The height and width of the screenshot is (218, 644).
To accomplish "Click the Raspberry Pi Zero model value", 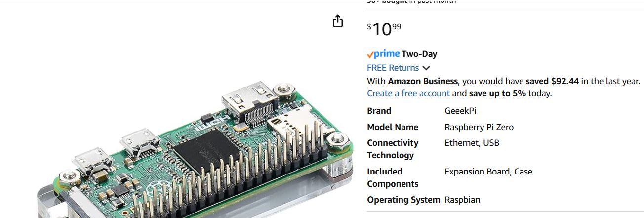I will (x=479, y=127).
